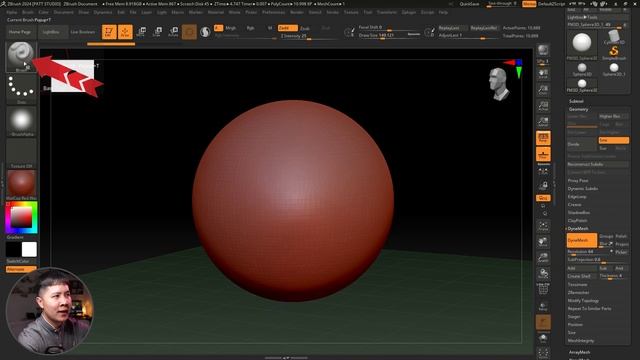Open the Brush menu
This screenshot has width=640, height=360.
pos(28,12)
